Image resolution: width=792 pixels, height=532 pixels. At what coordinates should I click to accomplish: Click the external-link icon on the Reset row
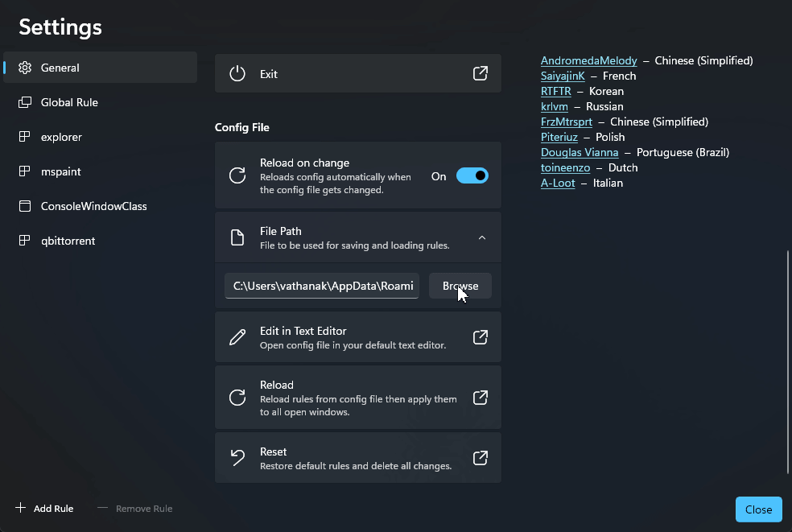point(480,457)
